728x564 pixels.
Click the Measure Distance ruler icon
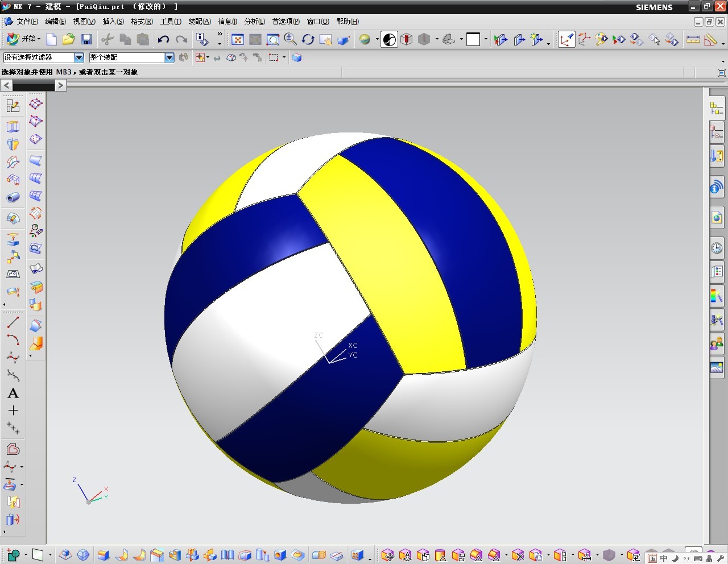pyautogui.click(x=693, y=39)
